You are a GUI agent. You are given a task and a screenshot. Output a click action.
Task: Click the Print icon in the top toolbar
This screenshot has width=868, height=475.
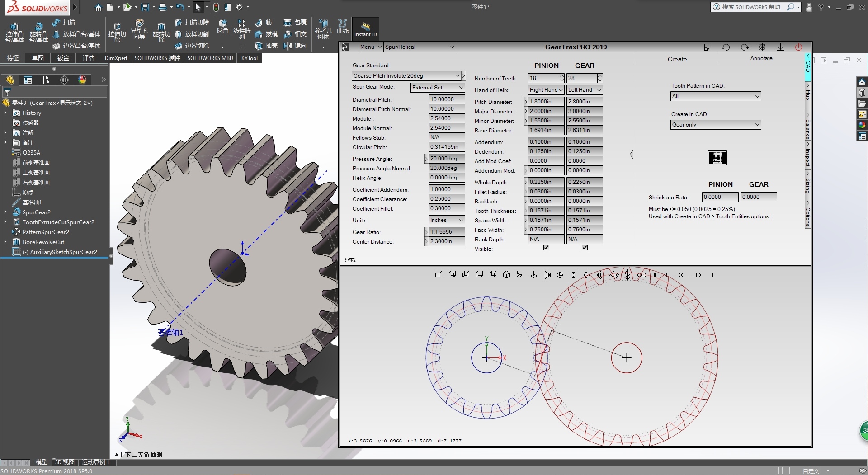pyautogui.click(x=163, y=7)
